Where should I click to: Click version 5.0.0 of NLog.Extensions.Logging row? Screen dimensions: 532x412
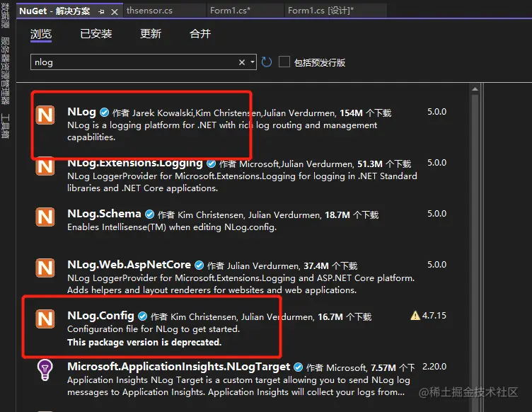[x=436, y=163]
